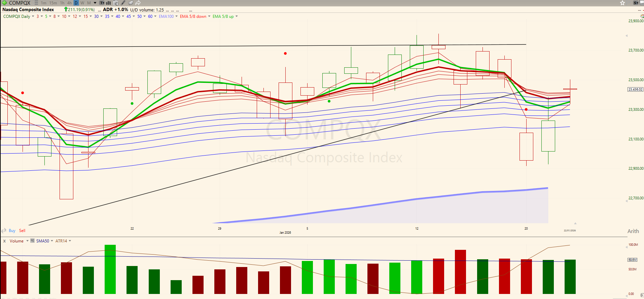Viewport: 644px width, 299px height.
Task: Open the ATR14 indicator dropdown
Action: coord(70,241)
